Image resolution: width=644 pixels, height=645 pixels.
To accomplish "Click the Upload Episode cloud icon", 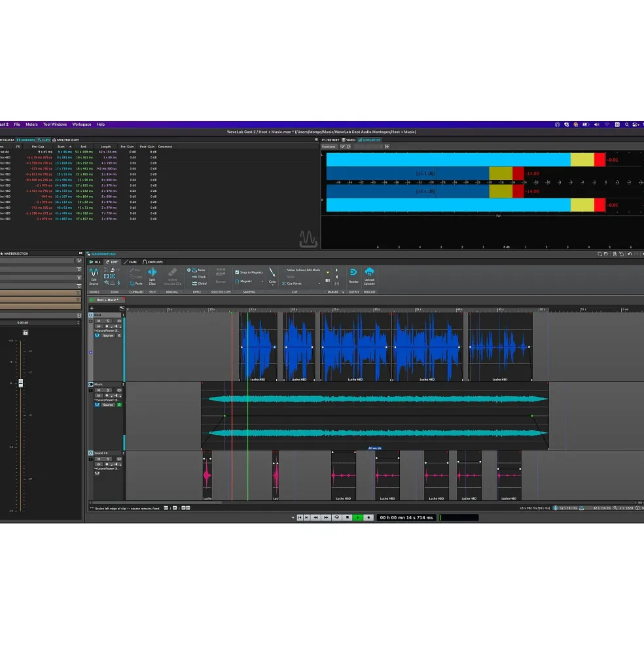I will point(369,272).
